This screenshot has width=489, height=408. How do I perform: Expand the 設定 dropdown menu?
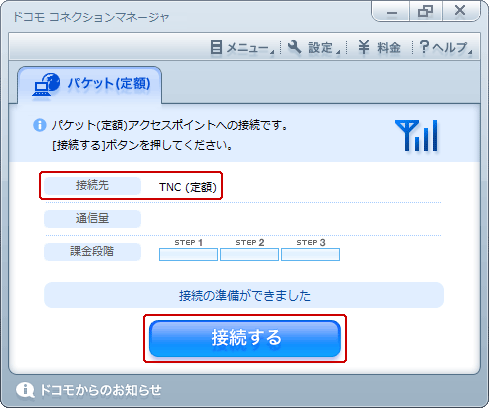[314, 47]
